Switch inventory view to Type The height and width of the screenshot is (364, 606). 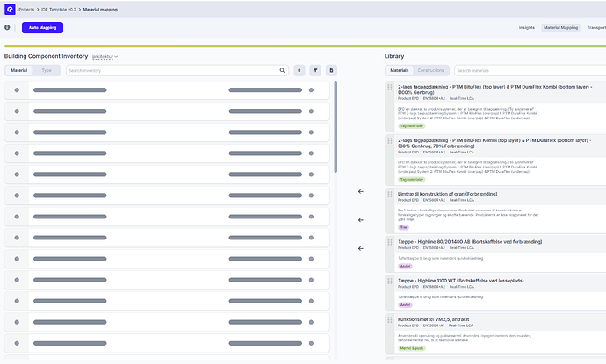coord(47,70)
